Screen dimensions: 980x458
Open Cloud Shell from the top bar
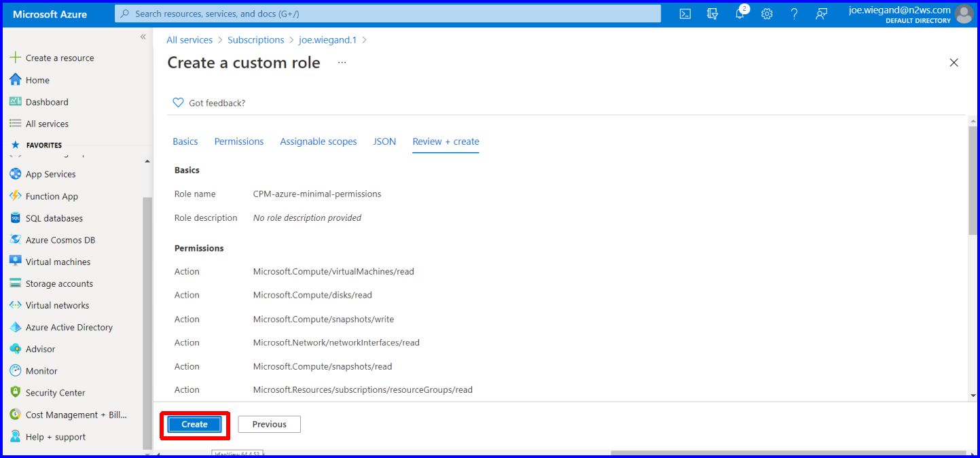tap(685, 14)
